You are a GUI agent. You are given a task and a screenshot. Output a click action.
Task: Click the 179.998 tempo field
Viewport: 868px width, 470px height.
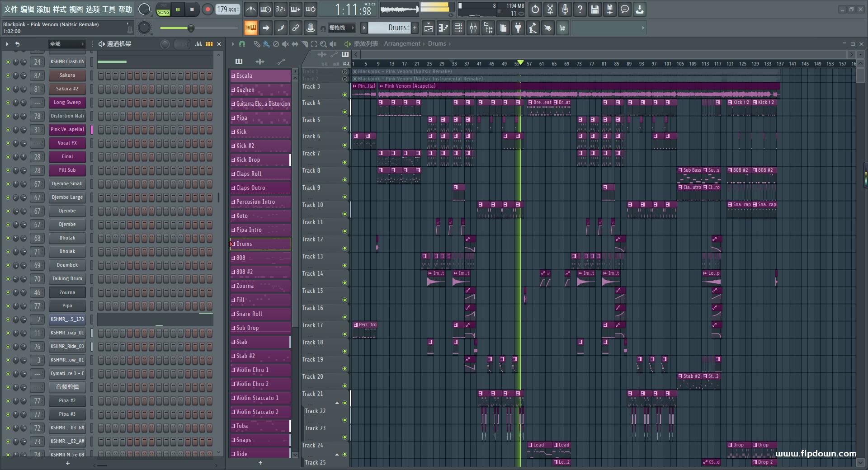(227, 9)
